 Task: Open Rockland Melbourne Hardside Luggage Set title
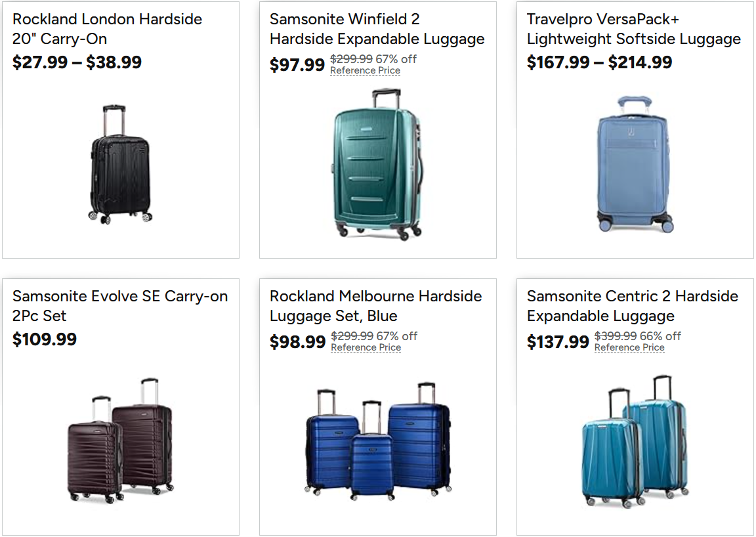(375, 306)
